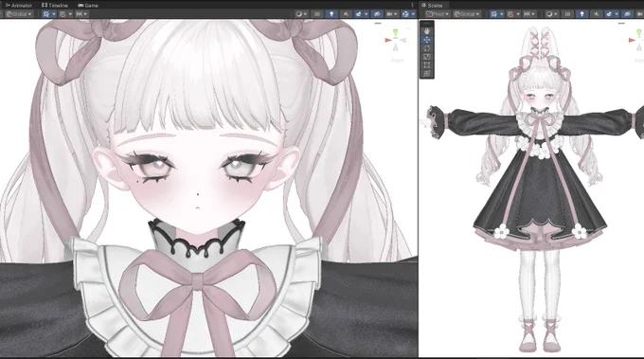Click red X-axis cone in full-body view gizmo

pyautogui.click(x=632, y=40)
